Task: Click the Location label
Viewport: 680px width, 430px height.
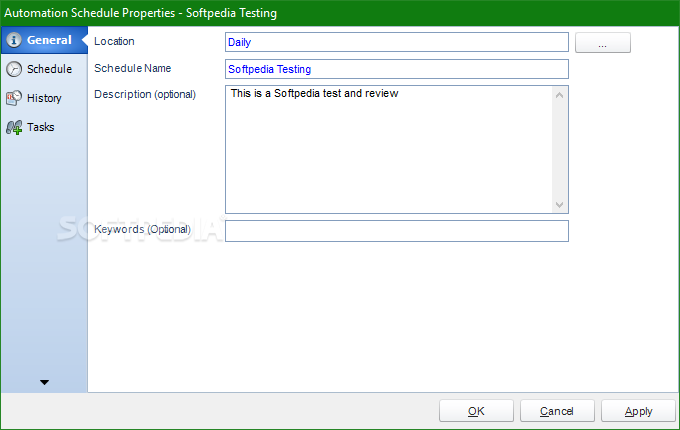Action: click(114, 41)
